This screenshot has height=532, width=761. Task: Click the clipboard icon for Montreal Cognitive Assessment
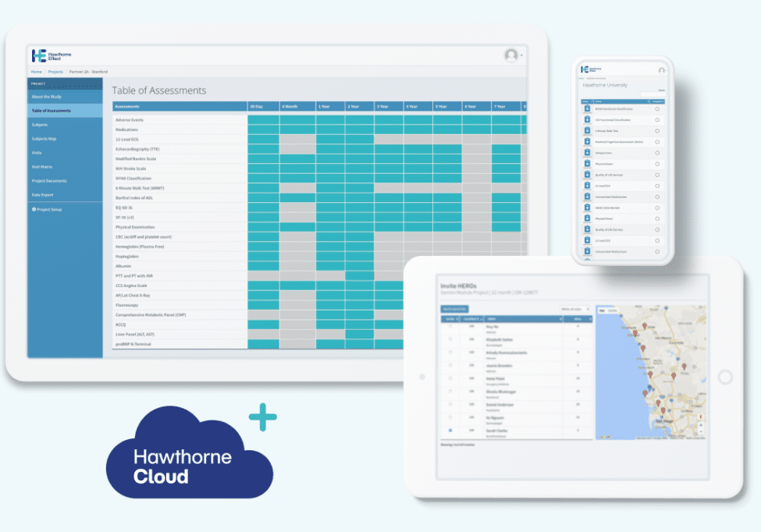[587, 142]
